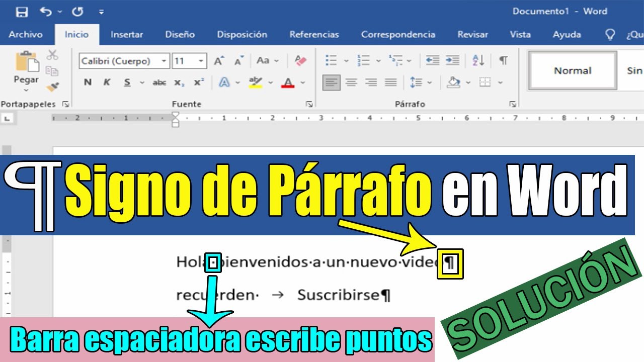This screenshot has width=644, height=362.
Task: Select the tab stop type selector
Action: 7,119
